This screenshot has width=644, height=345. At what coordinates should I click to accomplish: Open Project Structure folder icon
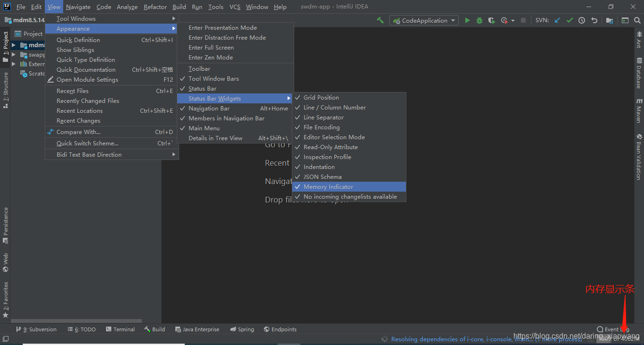click(x=610, y=20)
